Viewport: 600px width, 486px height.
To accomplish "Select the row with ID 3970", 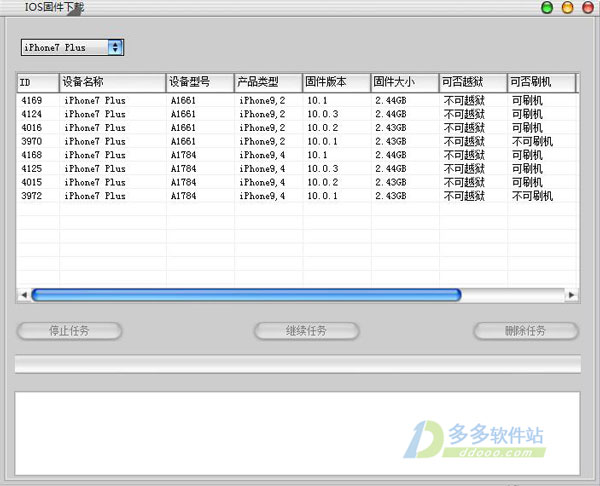I will tap(298, 142).
